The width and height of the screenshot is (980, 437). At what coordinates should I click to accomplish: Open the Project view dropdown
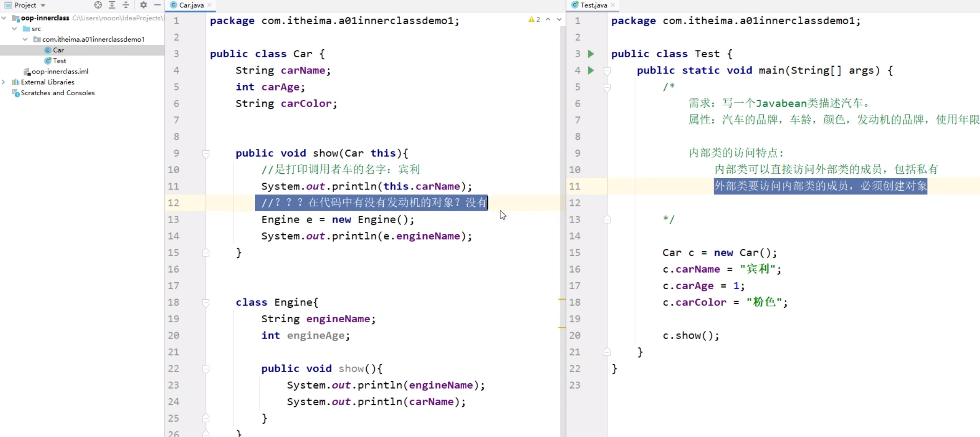[x=43, y=5]
